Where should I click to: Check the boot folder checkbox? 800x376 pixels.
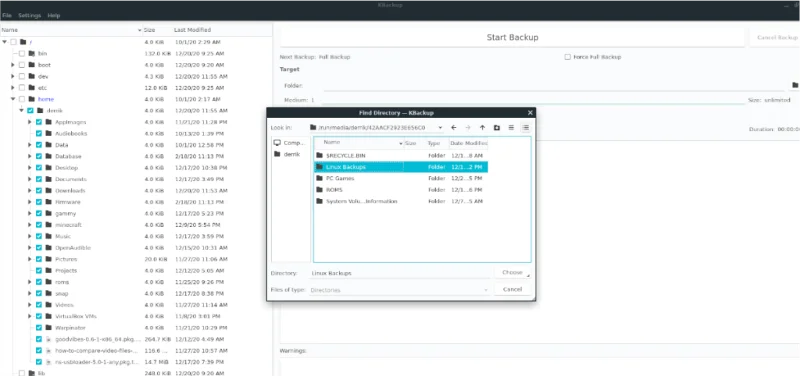pyautogui.click(x=22, y=65)
